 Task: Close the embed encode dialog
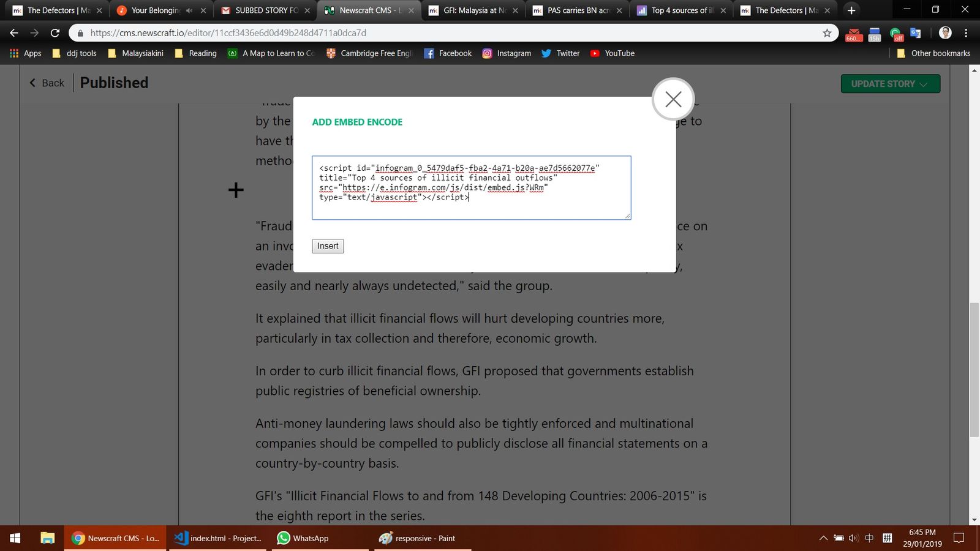click(673, 99)
